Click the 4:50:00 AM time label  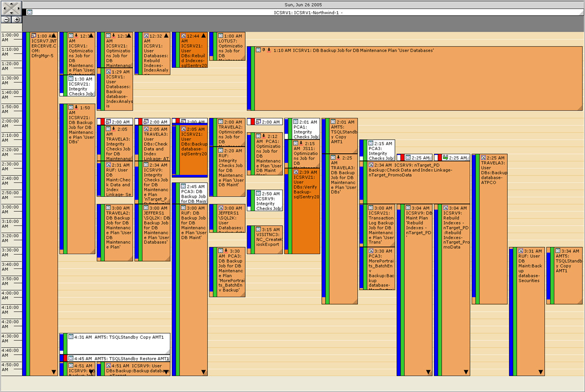(10, 367)
